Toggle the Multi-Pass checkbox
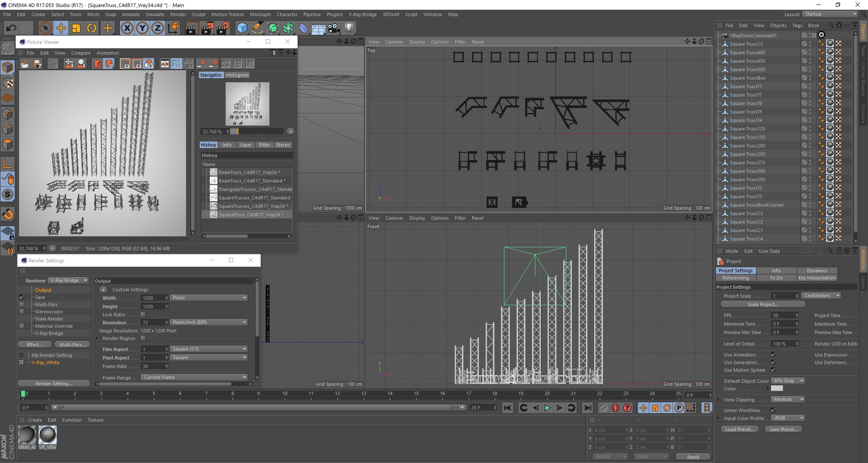 [22, 304]
